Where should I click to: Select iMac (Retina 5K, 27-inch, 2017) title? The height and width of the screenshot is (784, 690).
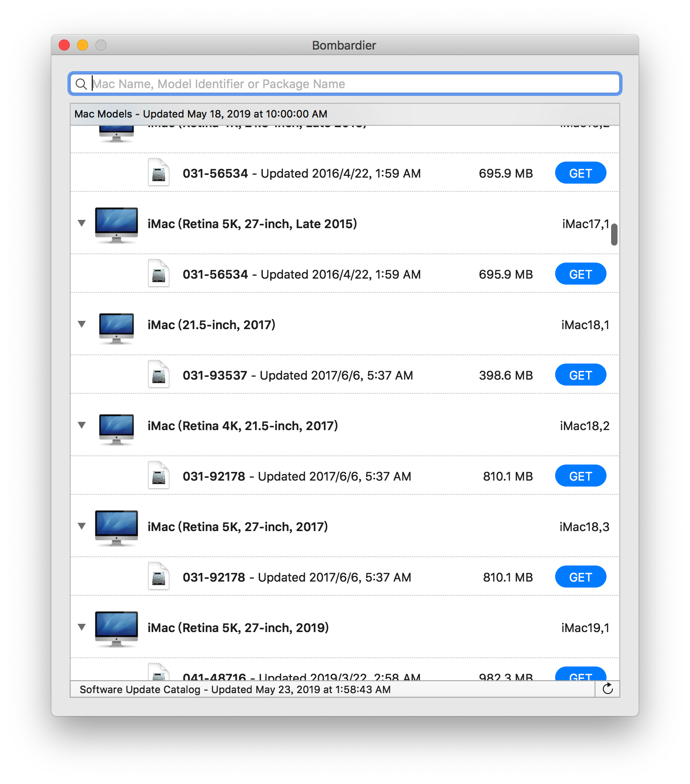(x=238, y=527)
